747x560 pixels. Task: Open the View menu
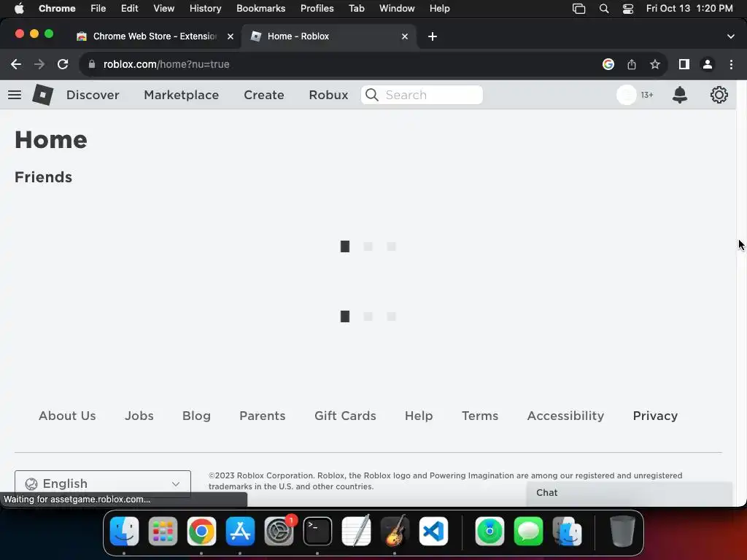(x=163, y=9)
